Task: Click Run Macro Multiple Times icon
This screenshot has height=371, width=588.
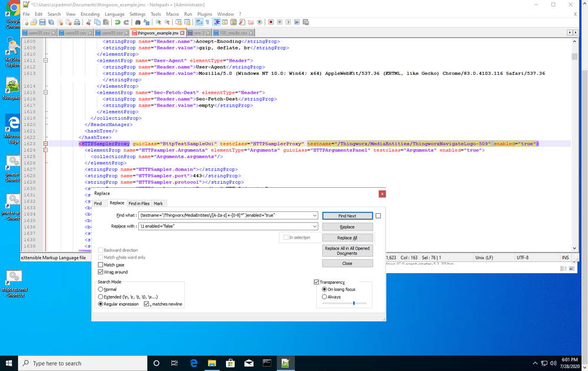Action: pos(297,22)
